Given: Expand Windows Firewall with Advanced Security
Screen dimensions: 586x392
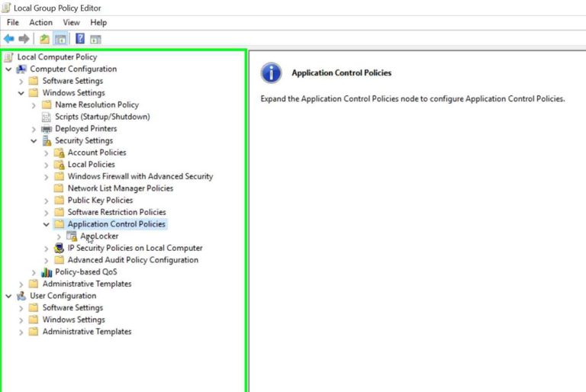Looking at the screenshot, I should (x=47, y=177).
